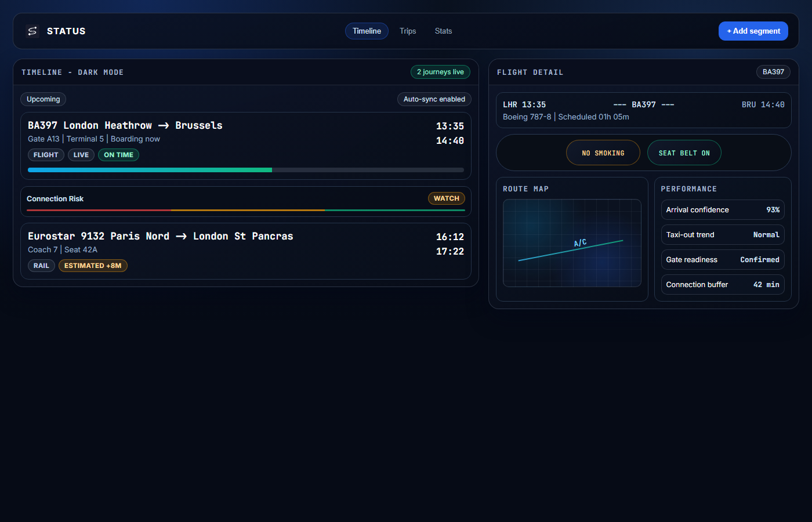Click the WATCH badge on Connection Risk

coord(446,198)
